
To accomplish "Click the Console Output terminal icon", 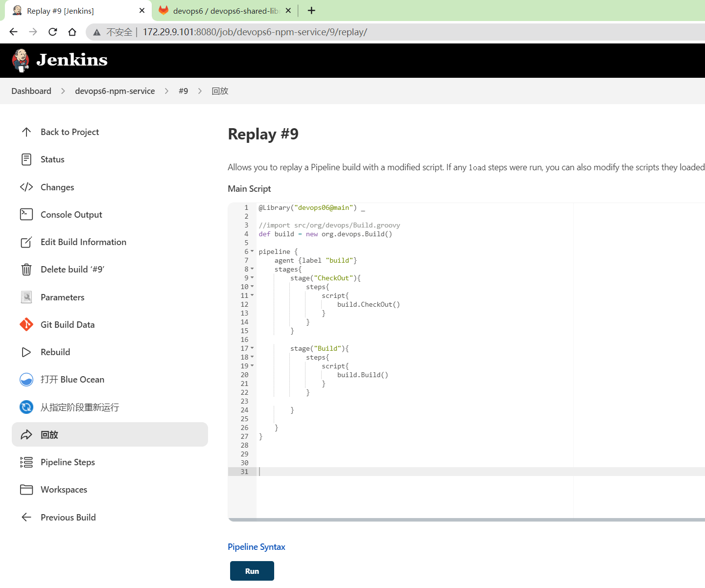I will click(x=26, y=214).
